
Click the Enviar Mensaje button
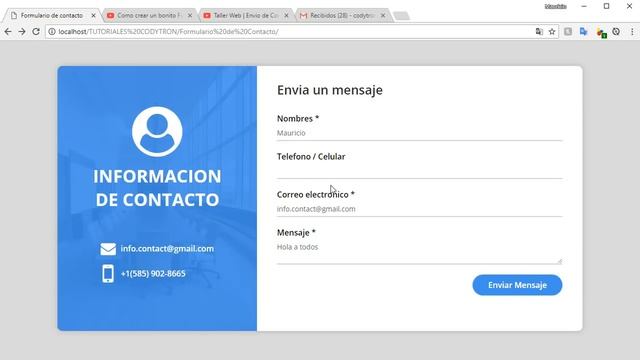pyautogui.click(x=517, y=285)
